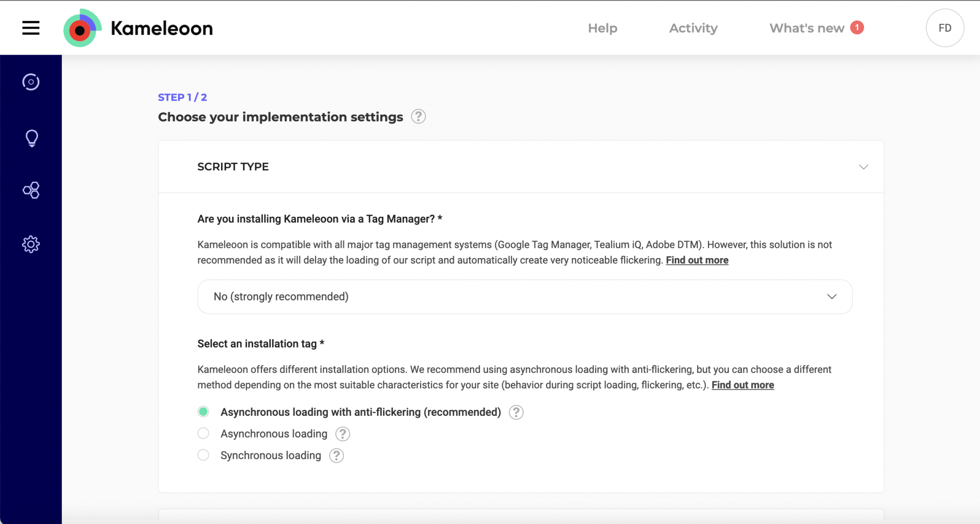The image size is (980, 524).
Task: Click the Kameleoon brand name
Action: pos(162,29)
